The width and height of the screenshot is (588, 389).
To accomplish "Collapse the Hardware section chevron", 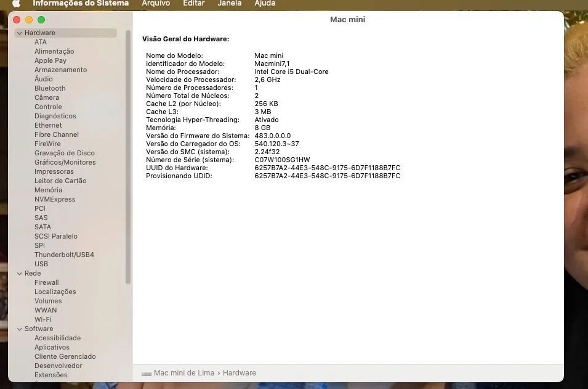I will point(20,33).
